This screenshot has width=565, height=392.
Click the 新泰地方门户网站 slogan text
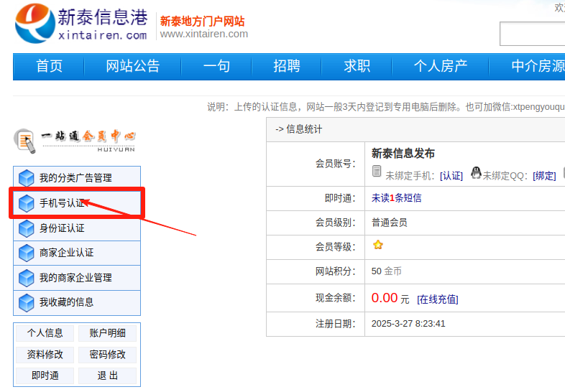(203, 22)
